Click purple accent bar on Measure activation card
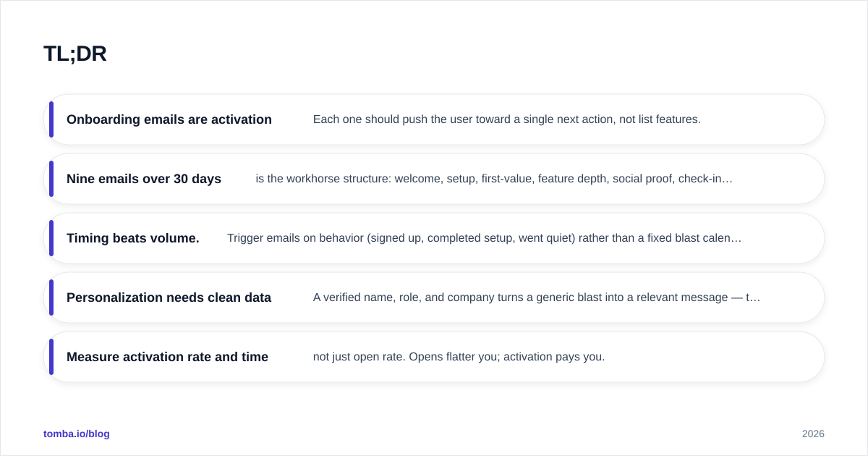Image resolution: width=868 pixels, height=456 pixels. point(51,357)
